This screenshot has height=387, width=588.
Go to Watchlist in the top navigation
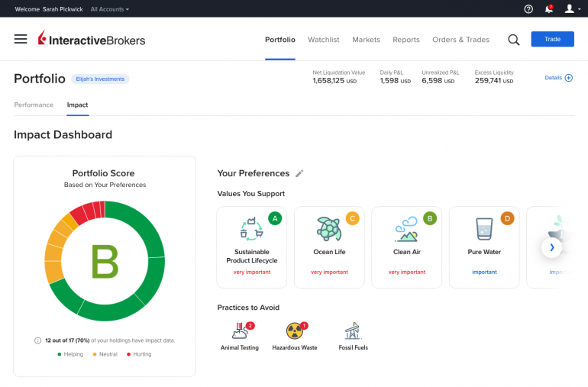(x=324, y=40)
